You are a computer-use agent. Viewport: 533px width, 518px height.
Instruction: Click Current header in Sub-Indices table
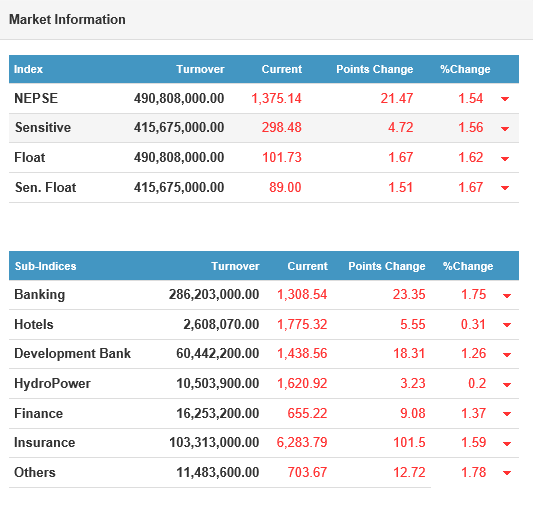pyautogui.click(x=307, y=266)
